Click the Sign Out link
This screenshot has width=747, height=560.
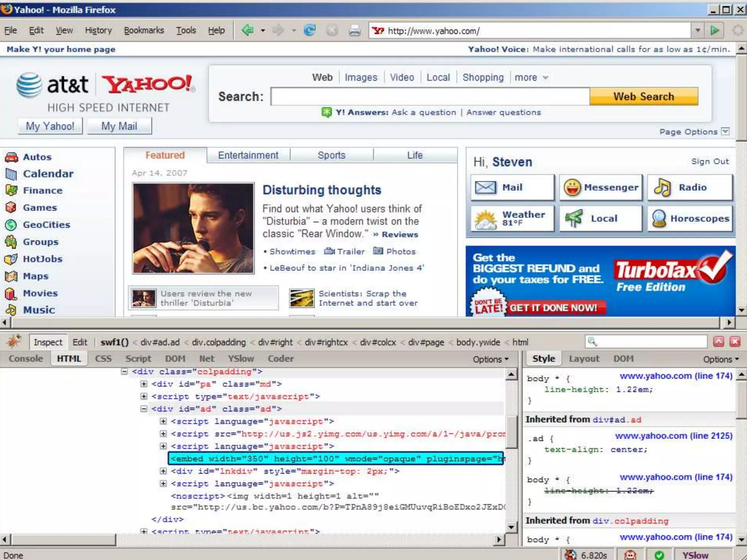click(710, 162)
